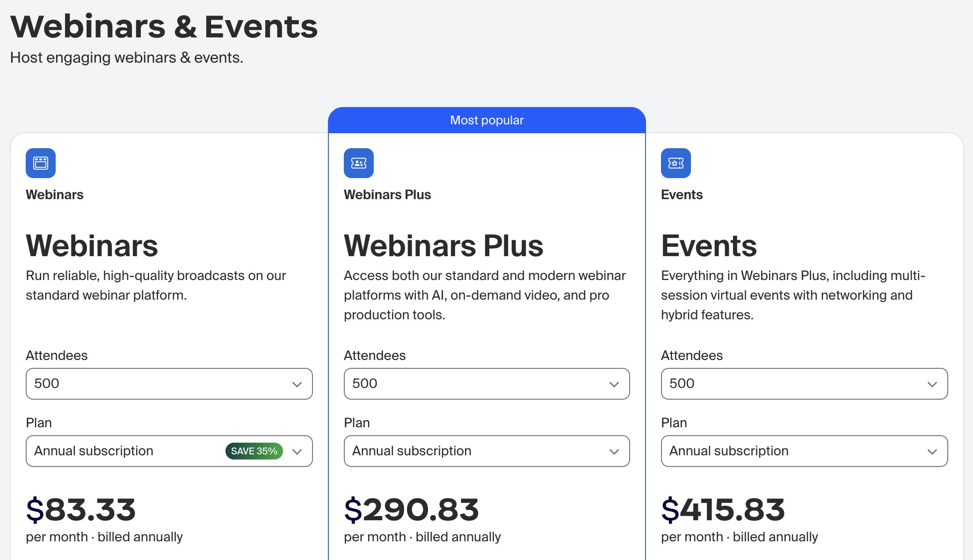Click the chevron on the Events Attendees selector
Image resolution: width=973 pixels, height=560 pixels.
point(932,384)
